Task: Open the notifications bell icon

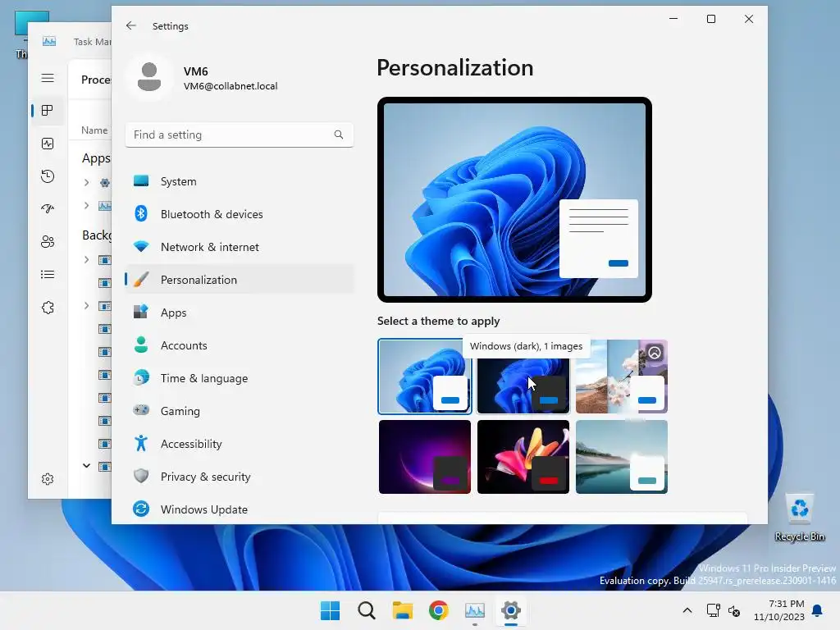Action: [818, 610]
